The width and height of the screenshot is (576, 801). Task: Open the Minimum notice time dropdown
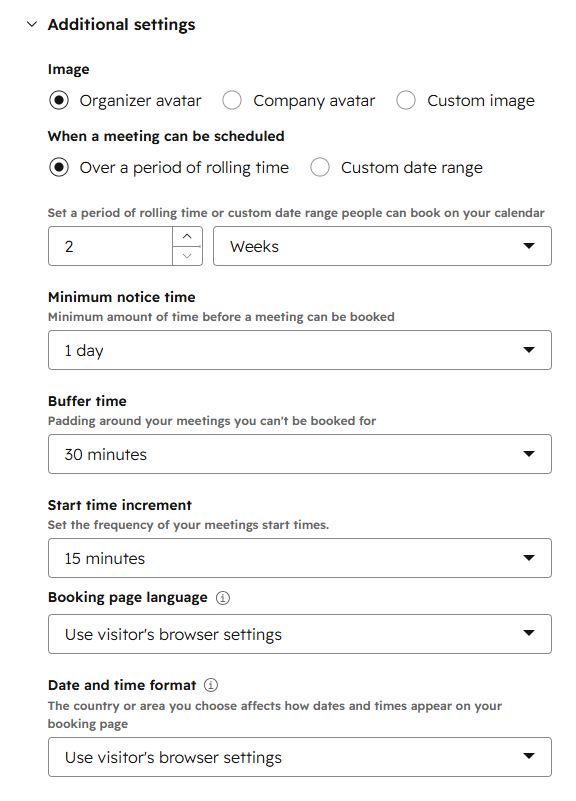click(300, 350)
